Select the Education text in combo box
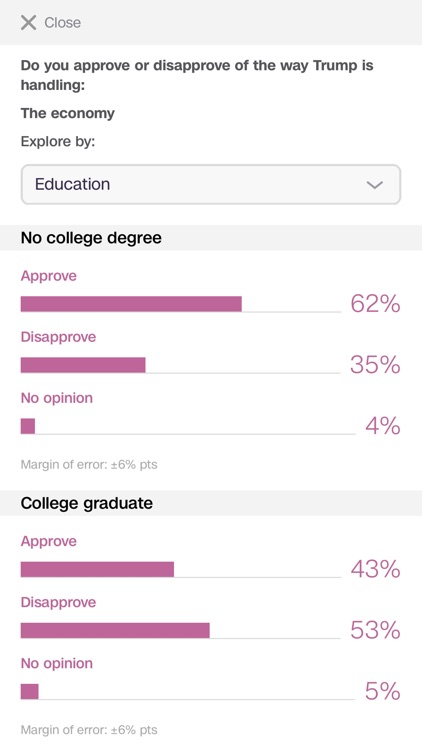Viewport: 422px width, 750px height. (72, 184)
